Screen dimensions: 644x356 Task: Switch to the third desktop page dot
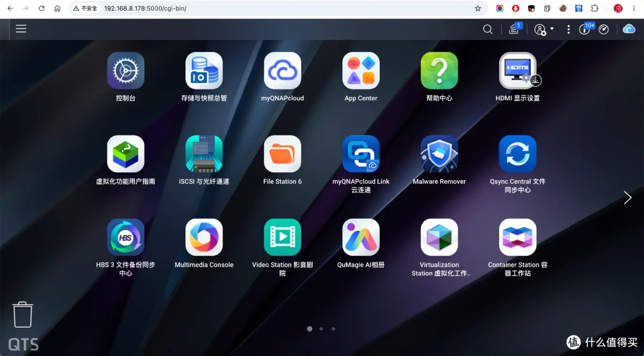[333, 329]
